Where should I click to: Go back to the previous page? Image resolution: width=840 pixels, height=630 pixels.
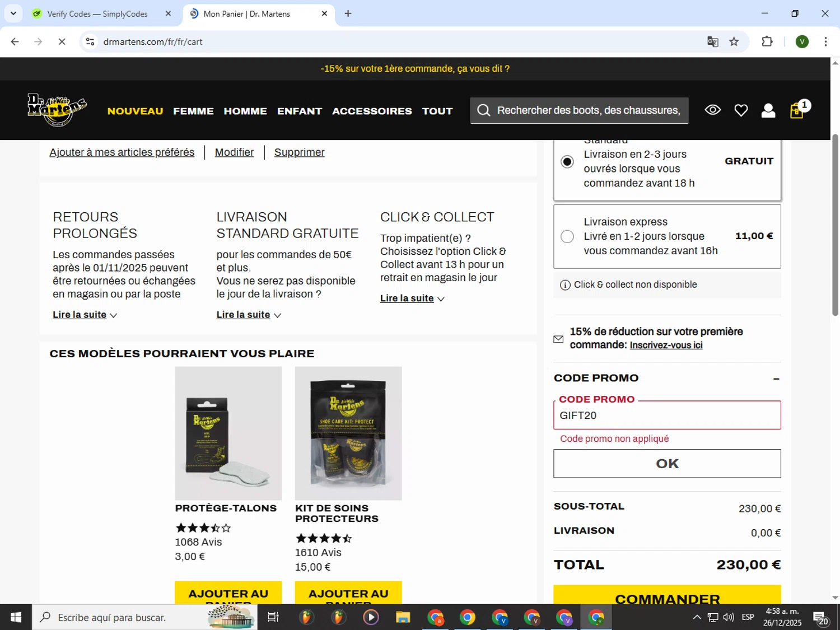point(15,41)
